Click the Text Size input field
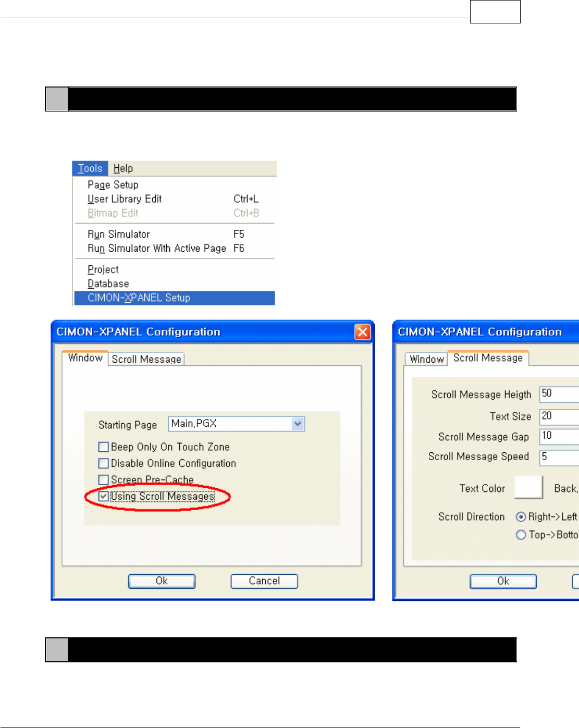Viewport: 579px width, 728px height. (x=559, y=416)
